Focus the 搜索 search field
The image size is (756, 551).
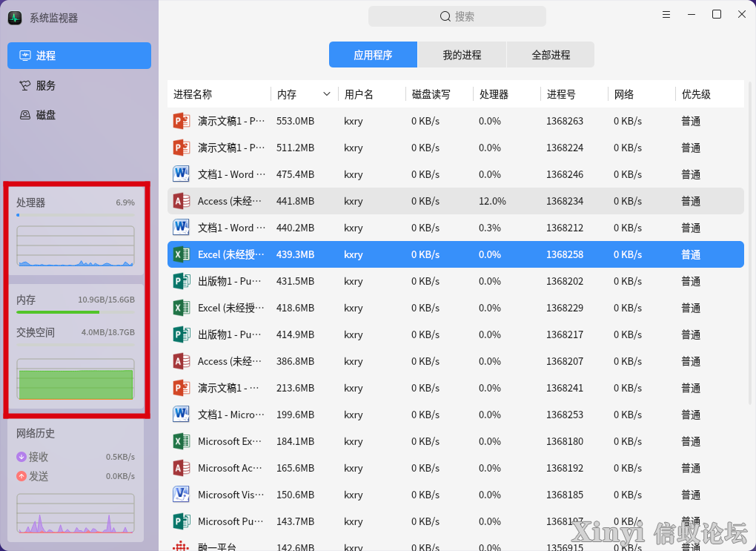[x=457, y=16]
